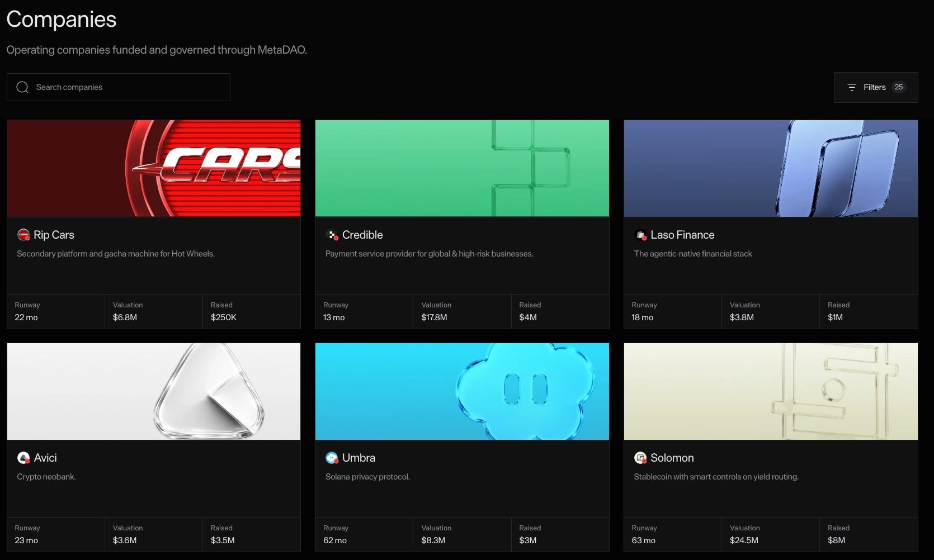The width and height of the screenshot is (934, 560).
Task: Click Rip Cars valuation $6.8M
Action: [x=125, y=317]
